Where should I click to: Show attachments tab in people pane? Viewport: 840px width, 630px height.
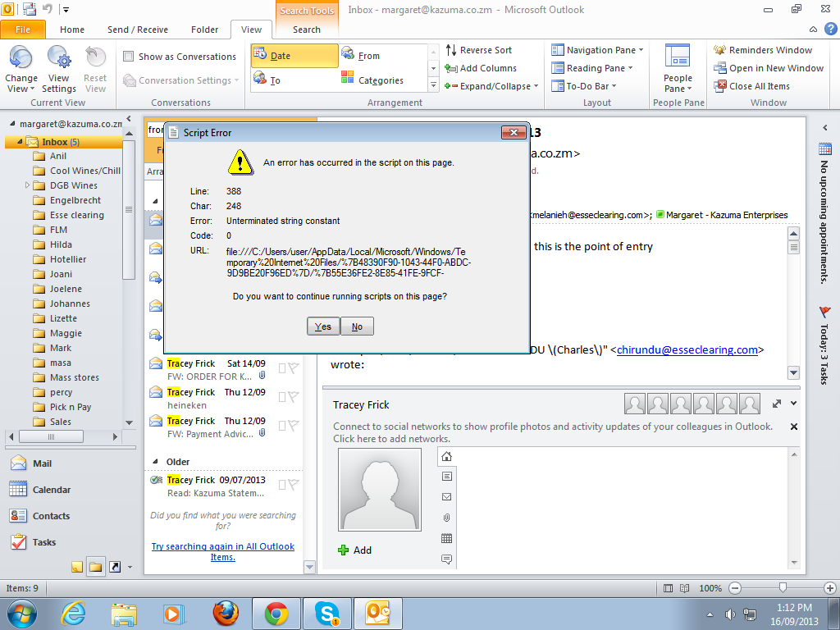pyautogui.click(x=446, y=518)
